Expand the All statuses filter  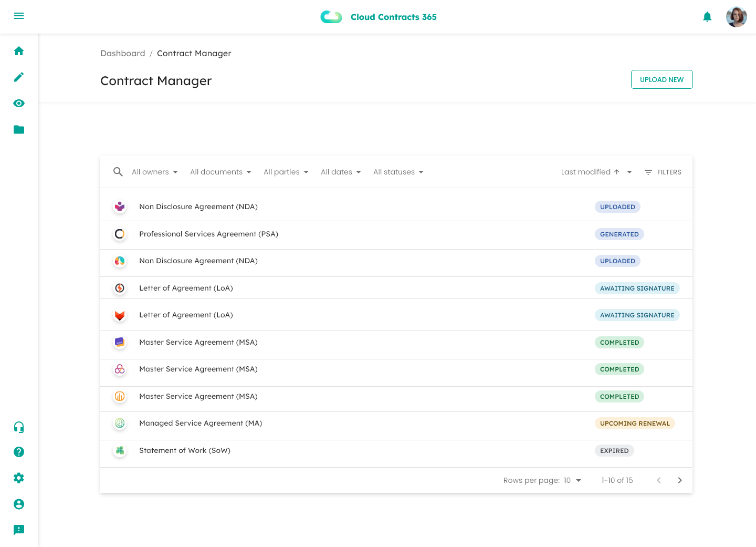(398, 172)
